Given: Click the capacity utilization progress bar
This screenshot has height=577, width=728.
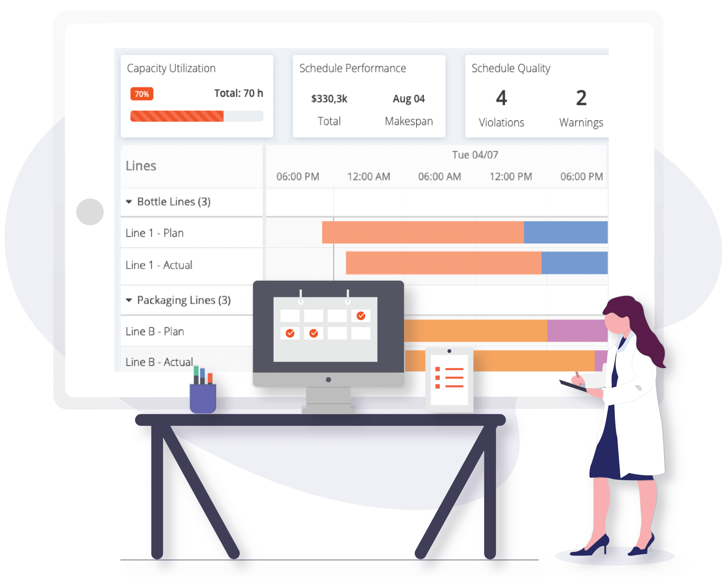Looking at the screenshot, I should click(197, 116).
